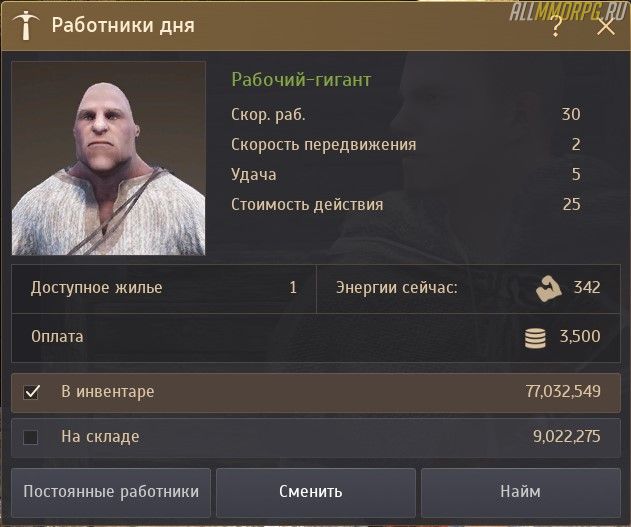Click the Доступное жилье field

tap(164, 288)
